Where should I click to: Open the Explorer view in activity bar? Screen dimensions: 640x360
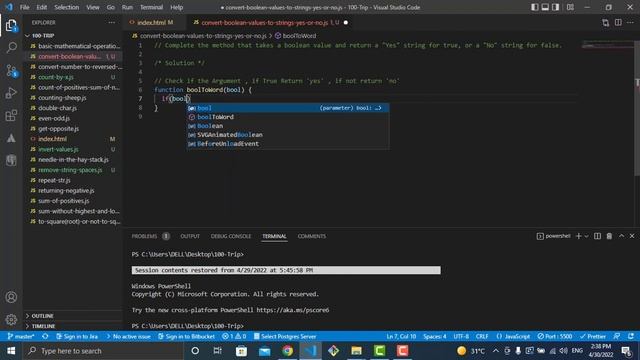(11, 26)
